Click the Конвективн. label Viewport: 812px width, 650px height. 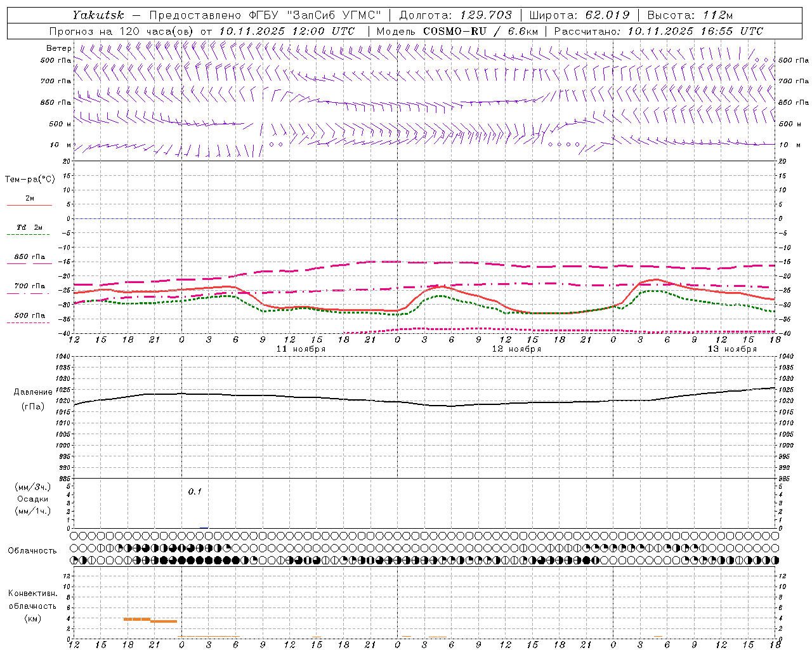tap(33, 594)
